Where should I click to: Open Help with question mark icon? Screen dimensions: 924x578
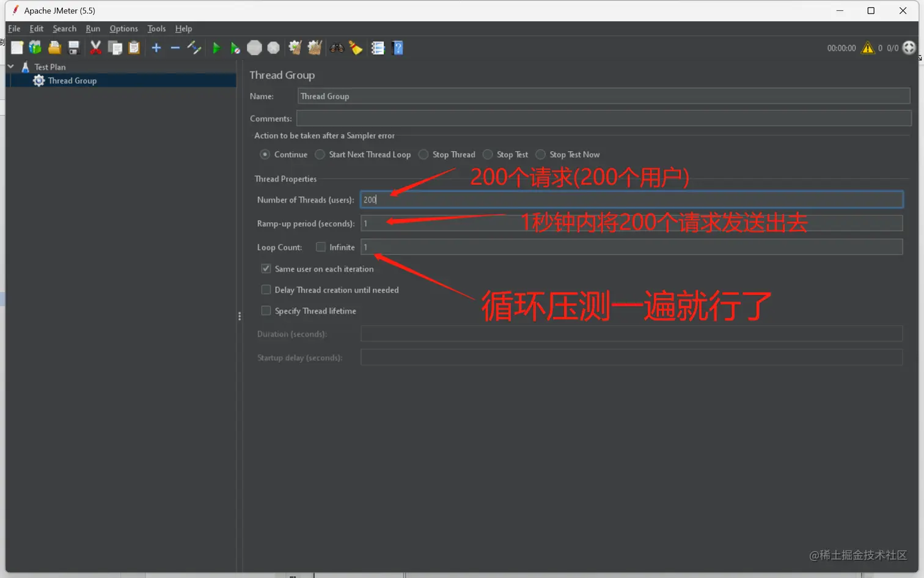[x=398, y=48]
